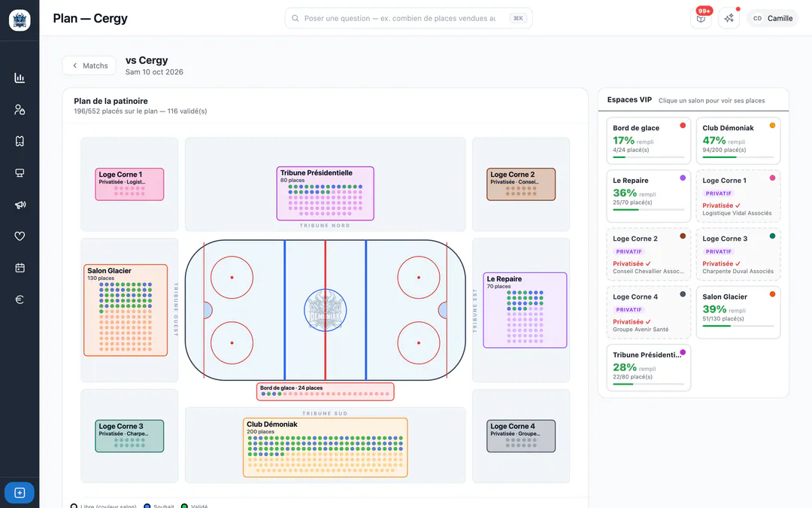Click the blue plus quick-add button
812x508 pixels.
coord(20,492)
